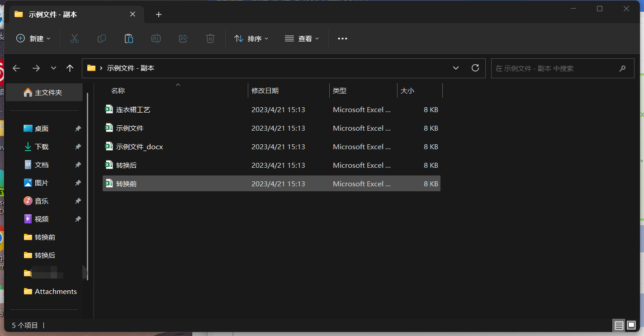Viewport: 644px width, 336px height.
Task: Expand the 排序 sort options
Action: pos(251,39)
